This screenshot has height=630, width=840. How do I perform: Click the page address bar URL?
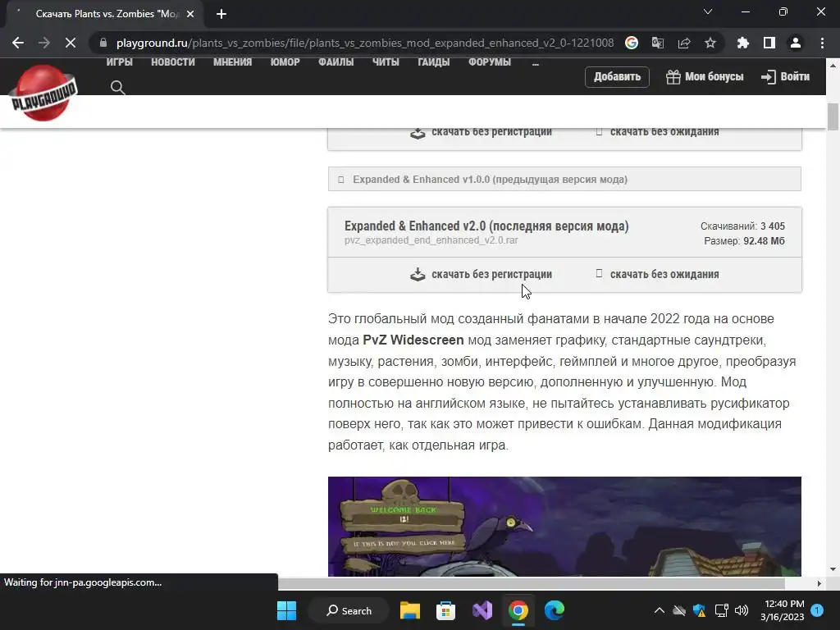coord(365,43)
